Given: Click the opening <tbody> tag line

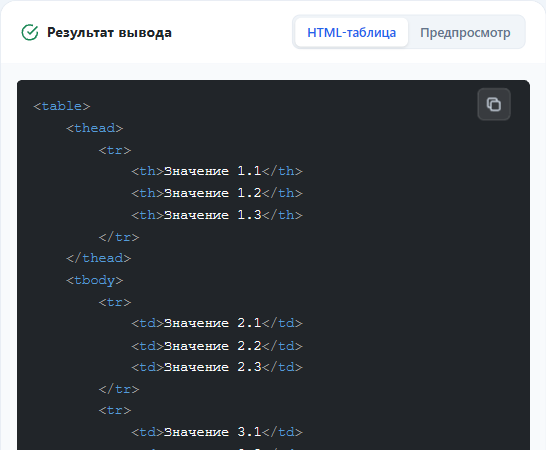Looking at the screenshot, I should click(x=94, y=280).
